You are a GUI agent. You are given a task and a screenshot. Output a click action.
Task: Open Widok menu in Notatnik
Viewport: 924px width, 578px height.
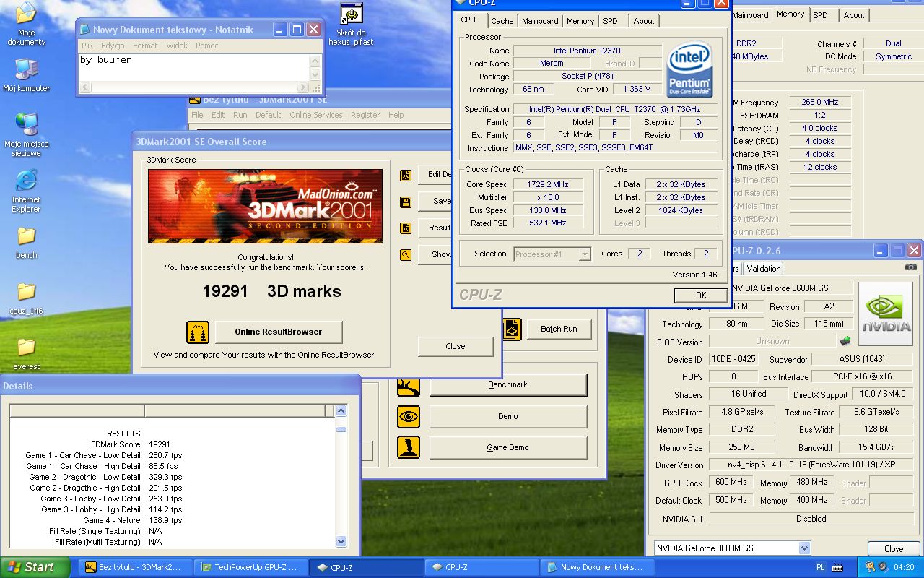pos(177,46)
